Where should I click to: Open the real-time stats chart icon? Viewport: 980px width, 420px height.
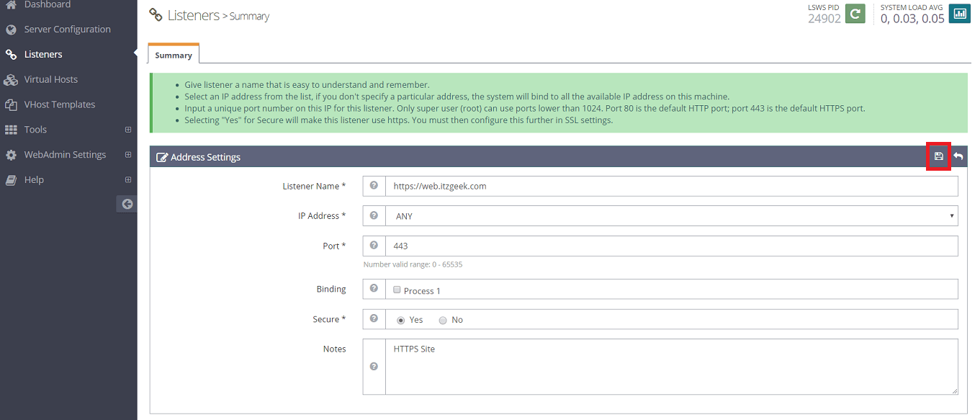(x=960, y=14)
